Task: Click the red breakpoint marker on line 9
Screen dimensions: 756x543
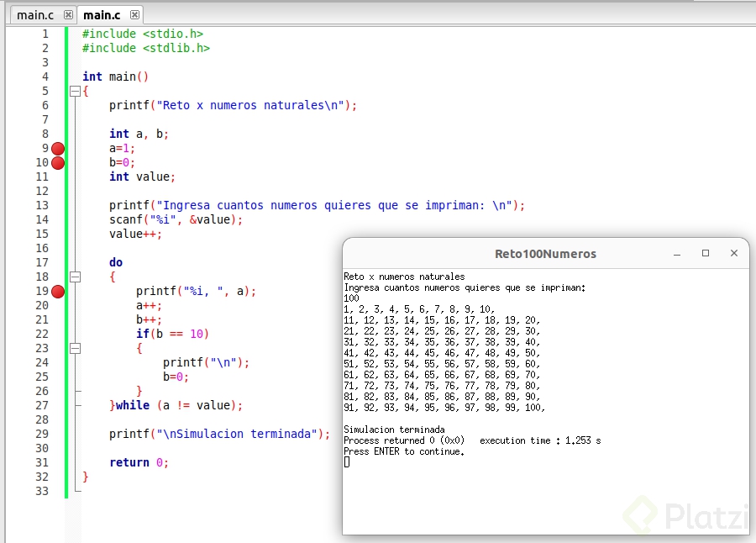Action: click(57, 148)
